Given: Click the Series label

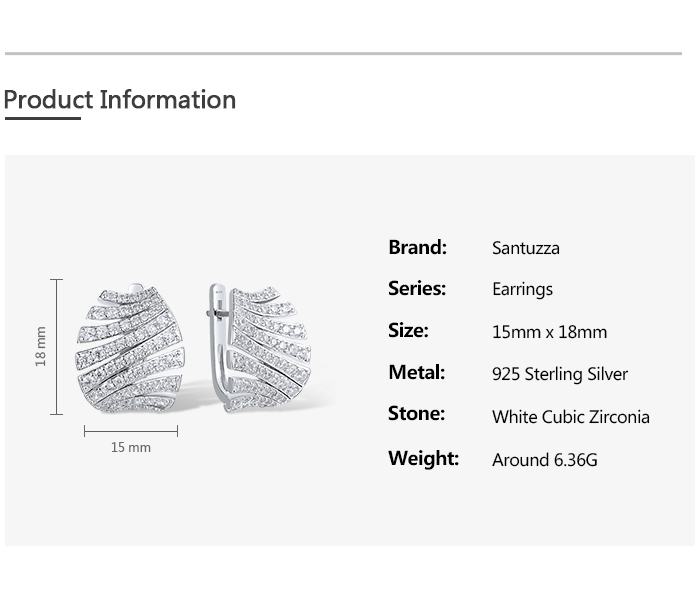Looking at the screenshot, I should (417, 289).
